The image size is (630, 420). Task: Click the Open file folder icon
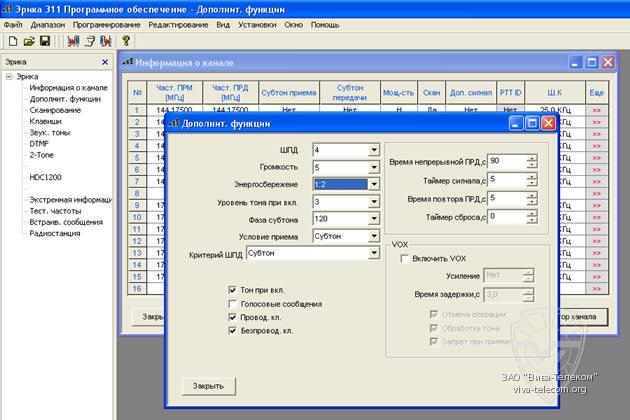click(29, 41)
